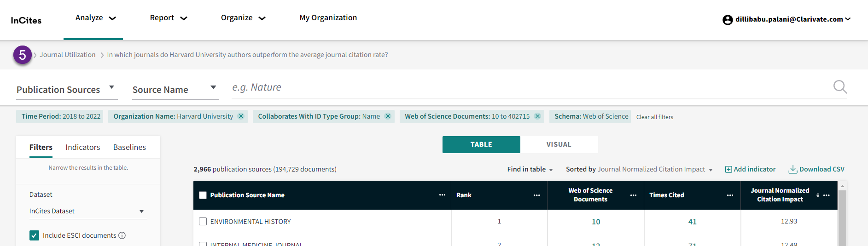Go to My Organization
Screen dimensions: 868x246
coord(328,17)
